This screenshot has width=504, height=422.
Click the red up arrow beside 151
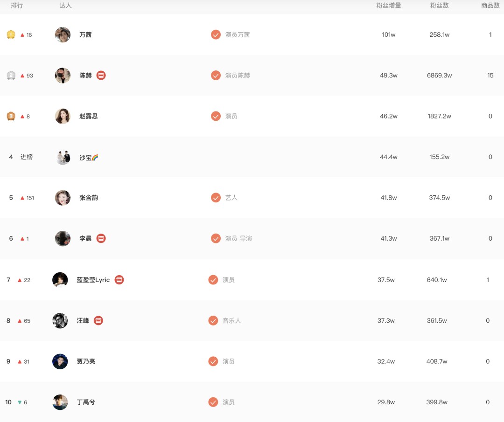point(22,198)
